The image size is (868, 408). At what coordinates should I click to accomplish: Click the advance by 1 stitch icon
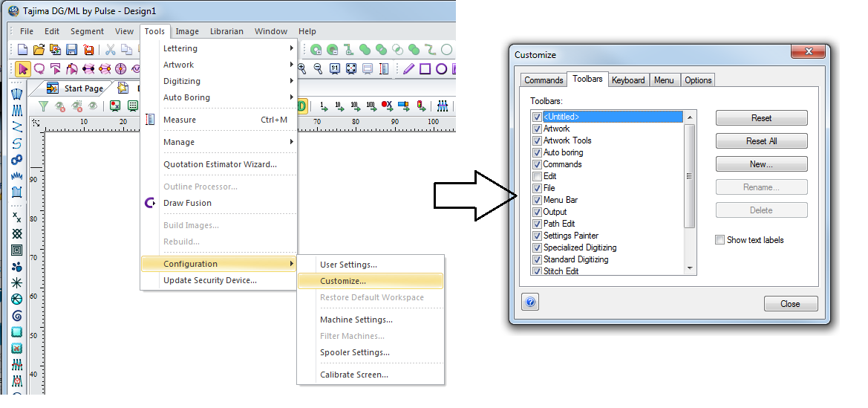point(324,106)
